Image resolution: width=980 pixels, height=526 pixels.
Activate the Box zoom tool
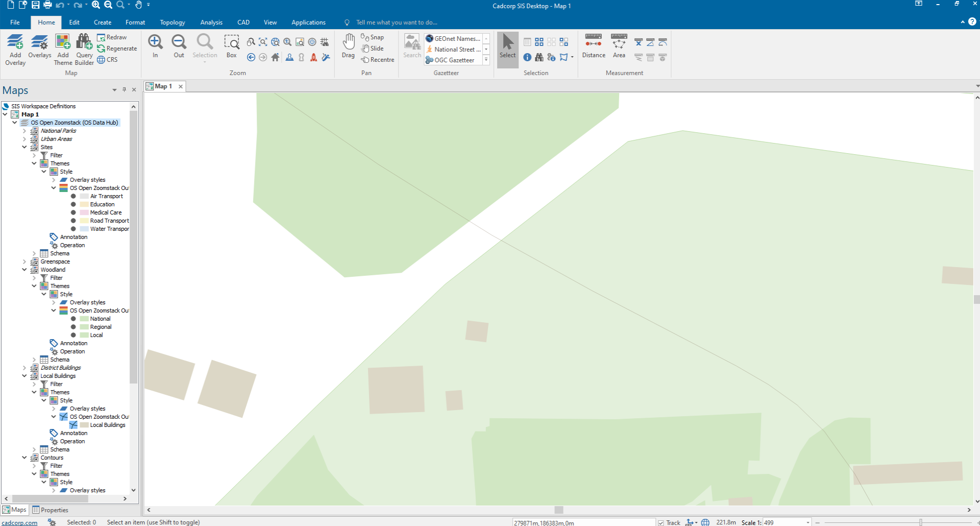click(232, 46)
